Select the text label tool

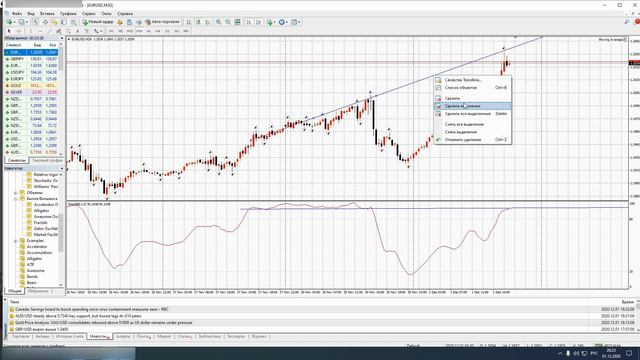point(87,31)
